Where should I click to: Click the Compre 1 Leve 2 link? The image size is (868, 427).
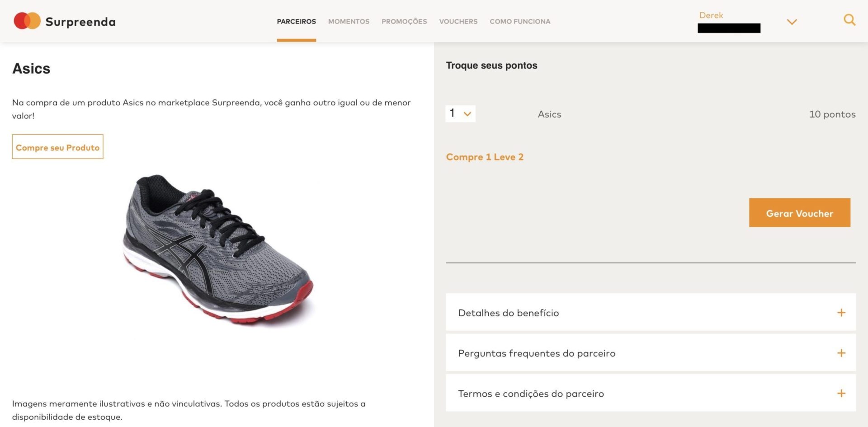point(485,157)
